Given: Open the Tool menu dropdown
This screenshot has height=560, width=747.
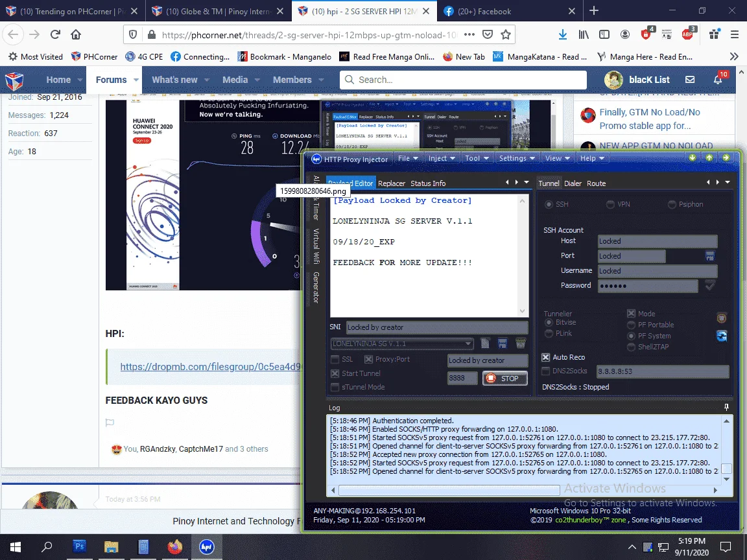Looking at the screenshot, I should [x=477, y=158].
